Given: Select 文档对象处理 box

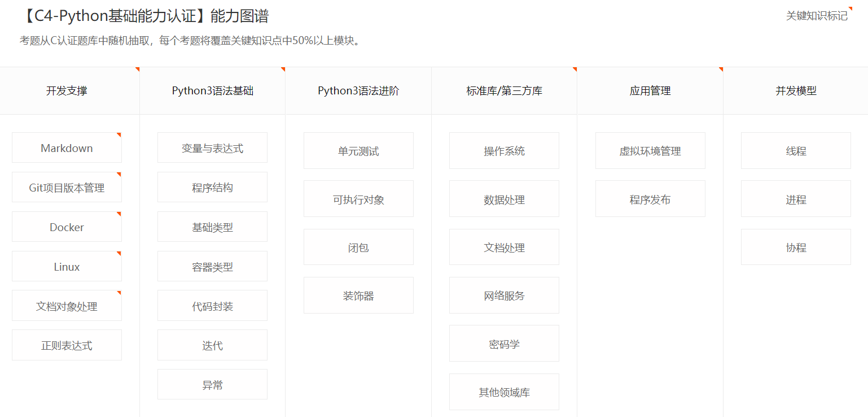Looking at the screenshot, I should tap(67, 306).
